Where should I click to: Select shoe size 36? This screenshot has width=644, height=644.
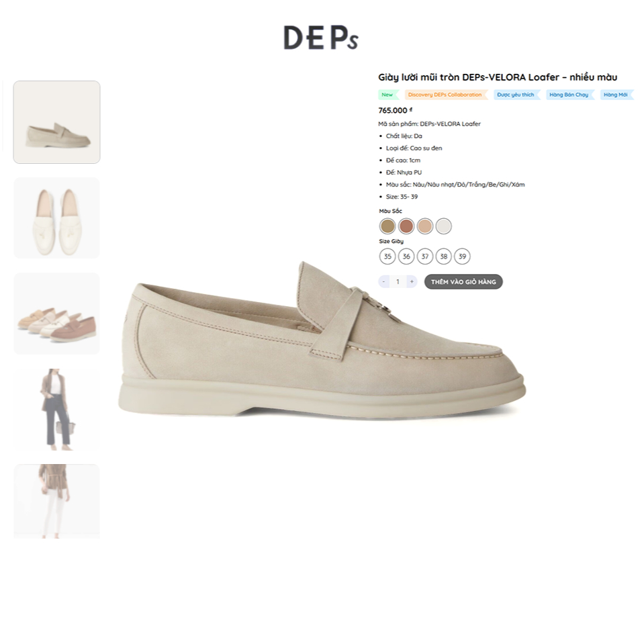point(406,257)
